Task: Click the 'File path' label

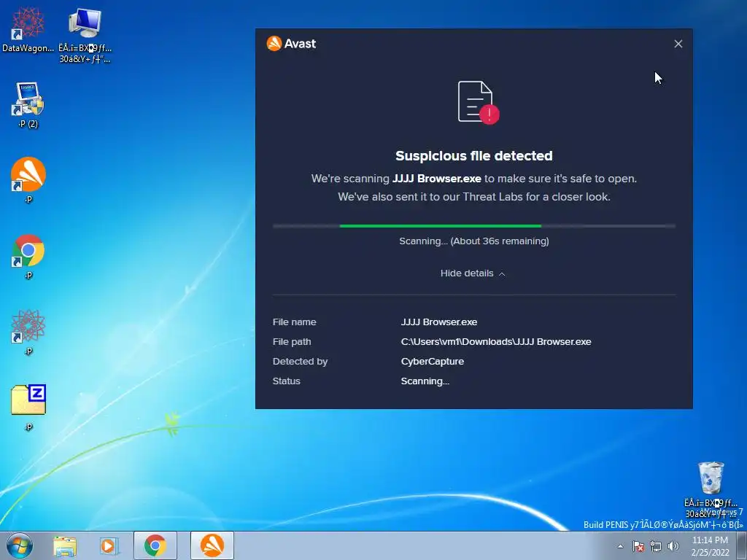Action: 292,342
